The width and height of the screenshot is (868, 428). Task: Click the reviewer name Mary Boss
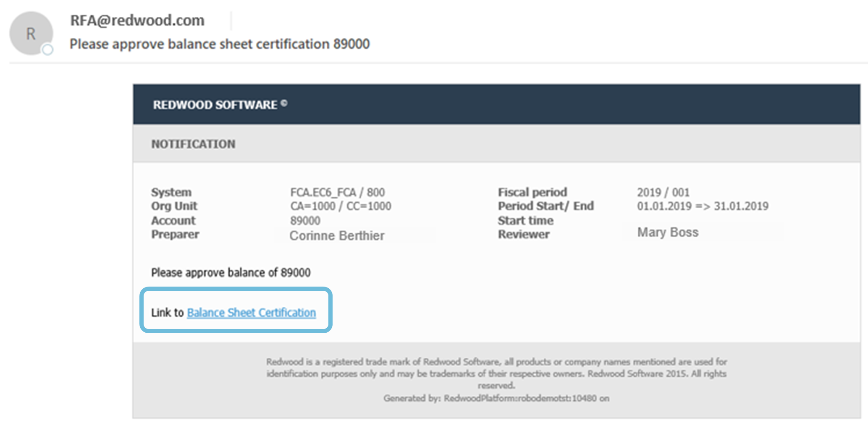(x=668, y=232)
